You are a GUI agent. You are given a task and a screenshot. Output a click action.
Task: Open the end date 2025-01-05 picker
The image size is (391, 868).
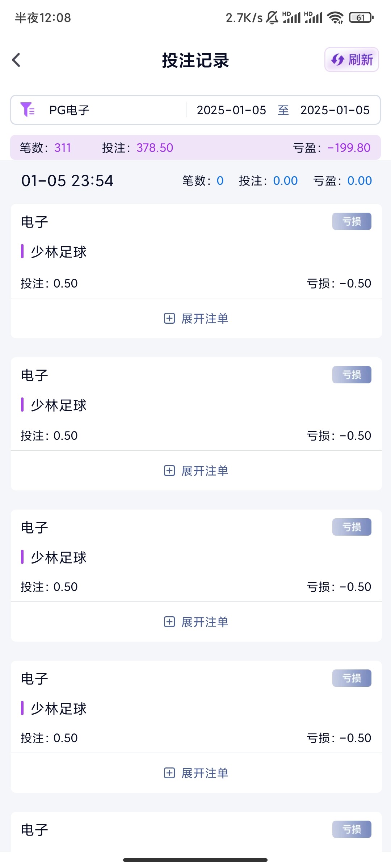[335, 110]
